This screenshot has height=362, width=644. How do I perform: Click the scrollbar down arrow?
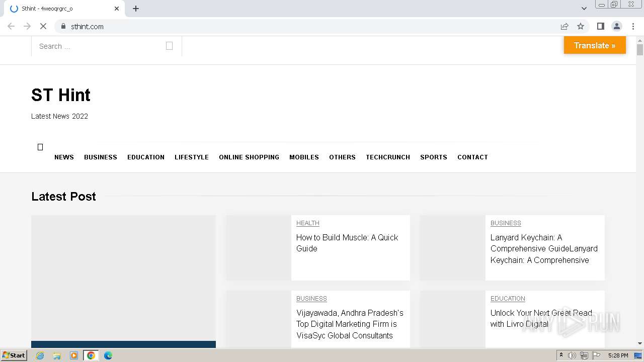pyautogui.click(x=640, y=343)
